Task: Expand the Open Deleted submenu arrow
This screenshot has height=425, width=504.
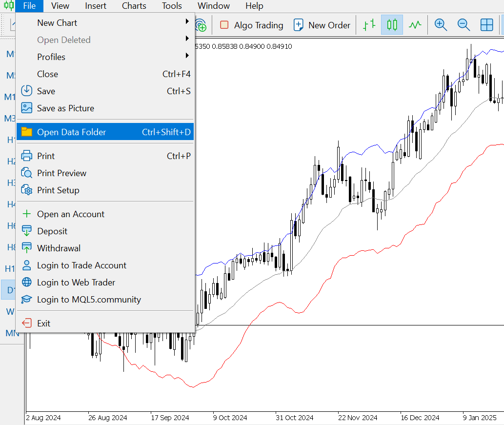Action: [x=187, y=39]
